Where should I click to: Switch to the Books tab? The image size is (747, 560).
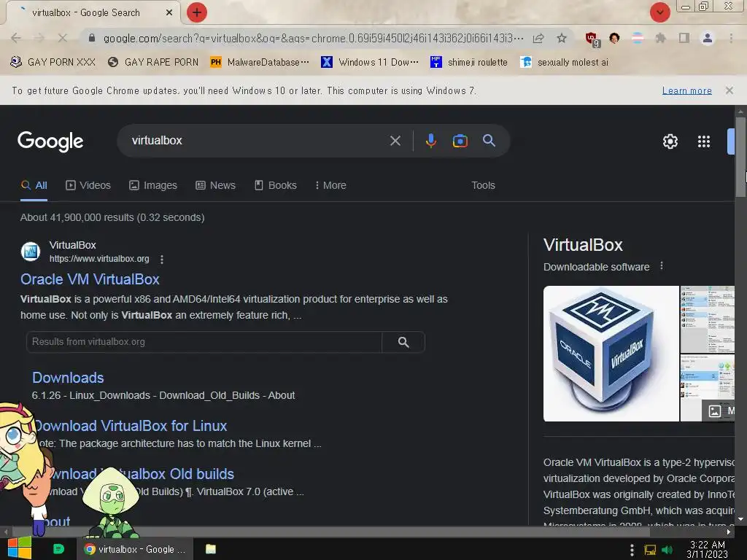(275, 185)
